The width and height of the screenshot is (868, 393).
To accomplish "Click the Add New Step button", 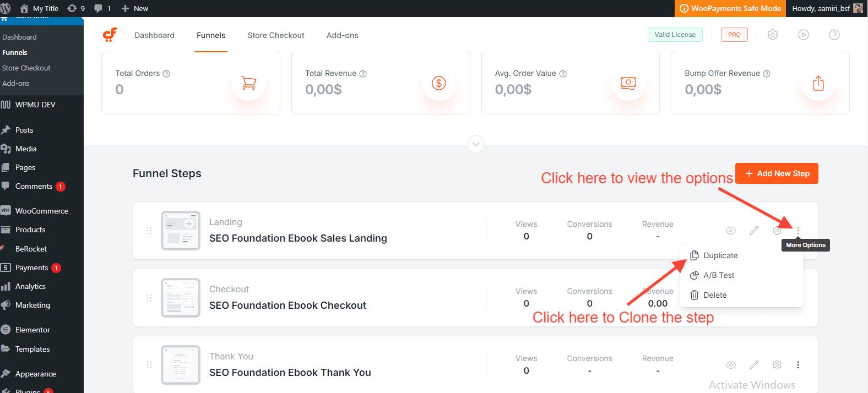I will coord(777,173).
